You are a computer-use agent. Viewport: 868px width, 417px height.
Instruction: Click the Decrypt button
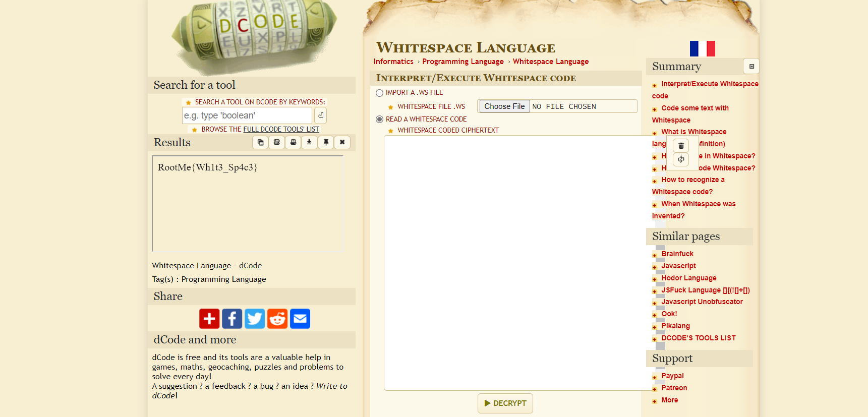click(505, 403)
